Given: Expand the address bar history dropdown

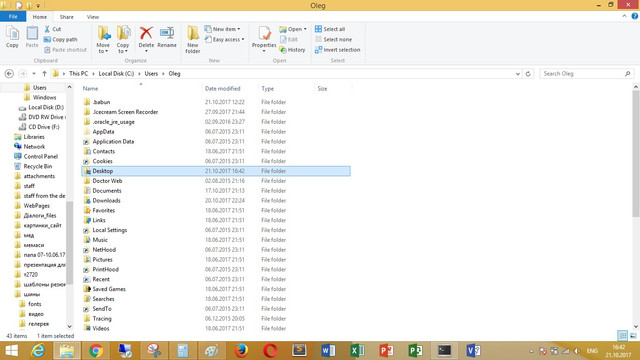Looking at the screenshot, I should pos(518,73).
